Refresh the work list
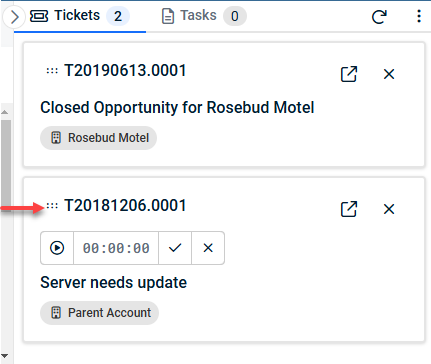Screen dimensions: 431x364 coord(379,17)
